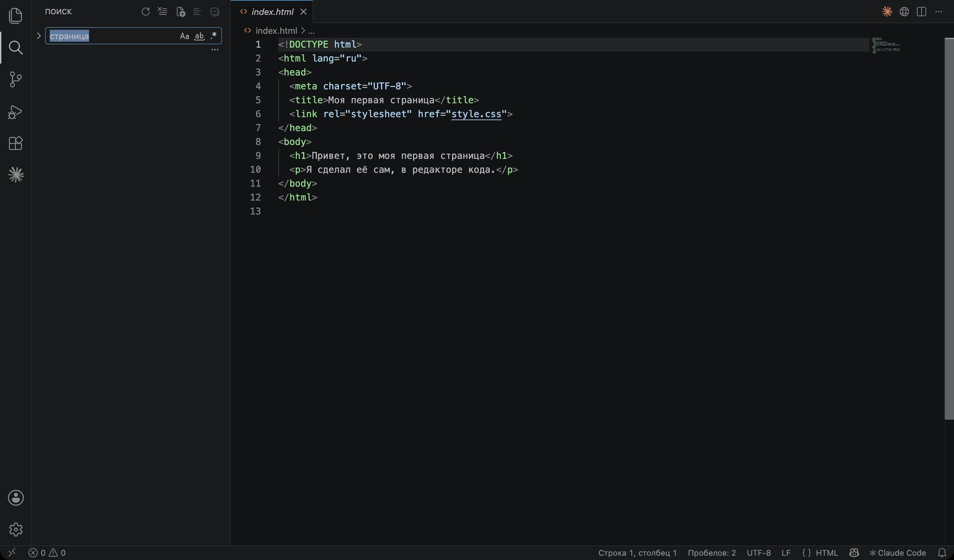Image resolution: width=954 pixels, height=560 pixels.
Task: Change indentation via Пробелов: 2
Action: (712, 553)
